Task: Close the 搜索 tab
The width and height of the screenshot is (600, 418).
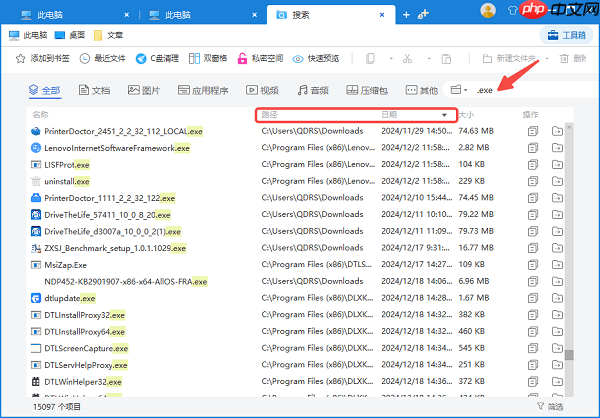Action: (382, 15)
